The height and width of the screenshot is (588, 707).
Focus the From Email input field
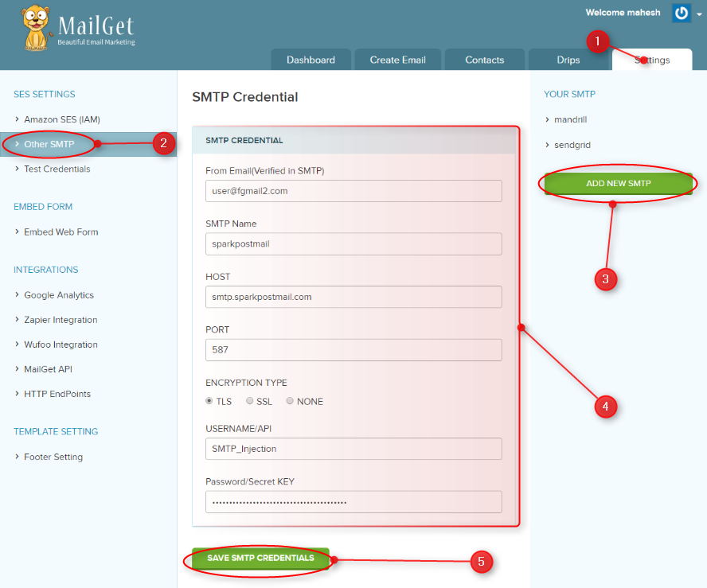[x=353, y=191]
